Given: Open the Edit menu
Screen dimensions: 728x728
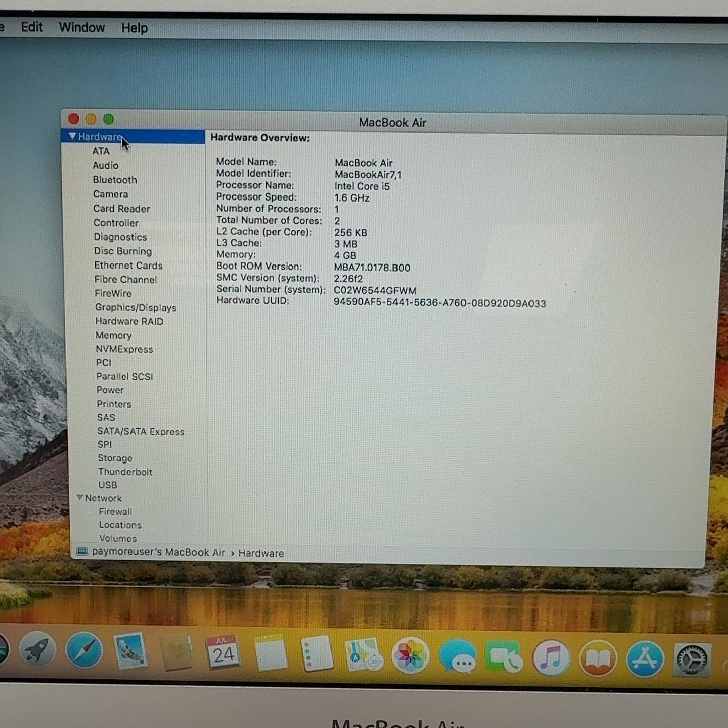Looking at the screenshot, I should pos(31,27).
